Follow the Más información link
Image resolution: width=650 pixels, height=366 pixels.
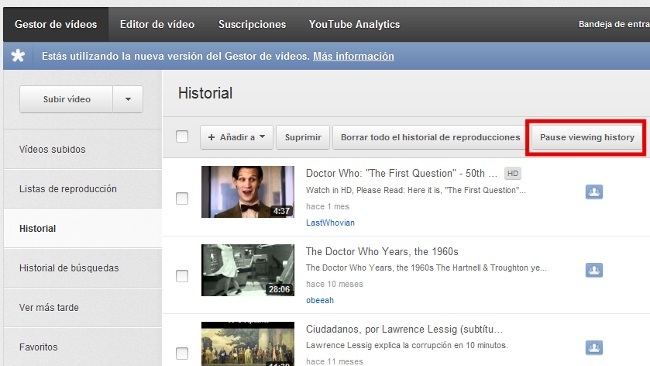pyautogui.click(x=354, y=56)
